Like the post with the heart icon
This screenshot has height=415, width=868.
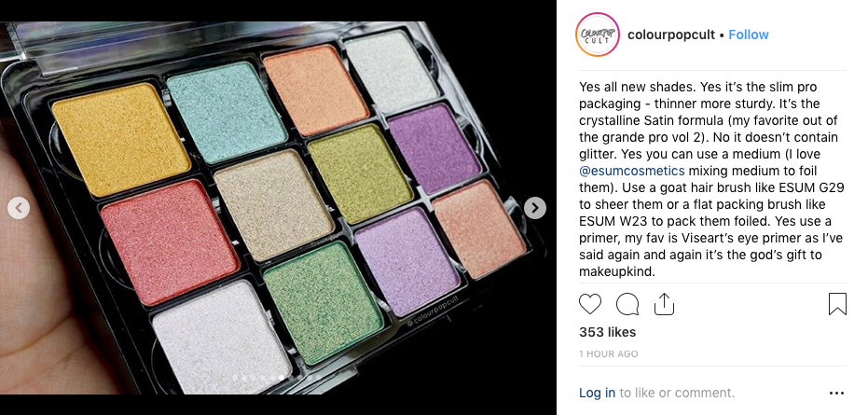click(590, 304)
